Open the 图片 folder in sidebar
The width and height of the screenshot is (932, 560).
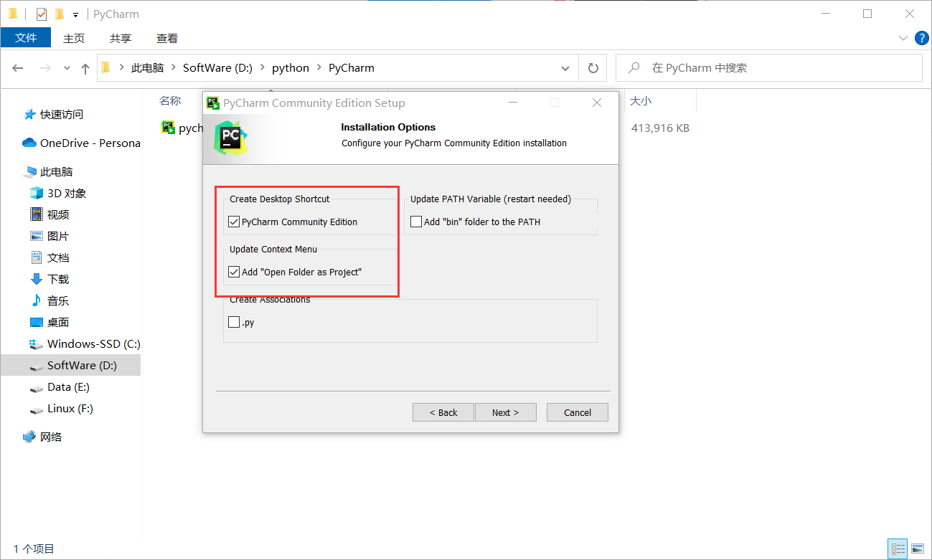click(58, 237)
